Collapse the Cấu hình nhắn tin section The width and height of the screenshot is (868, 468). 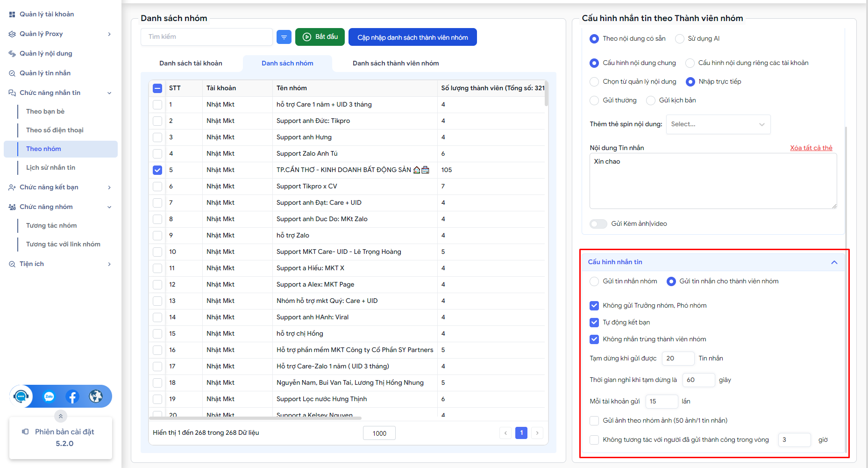(x=834, y=262)
